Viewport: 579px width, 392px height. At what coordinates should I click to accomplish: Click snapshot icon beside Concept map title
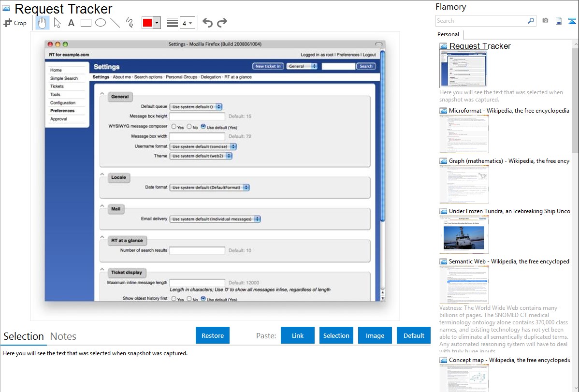point(443,360)
